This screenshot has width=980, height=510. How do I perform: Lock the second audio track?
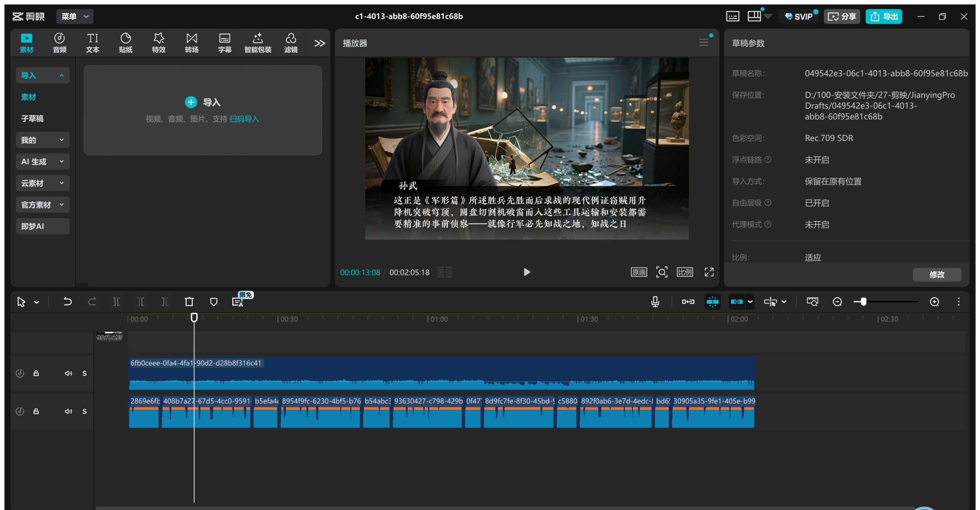coord(36,411)
